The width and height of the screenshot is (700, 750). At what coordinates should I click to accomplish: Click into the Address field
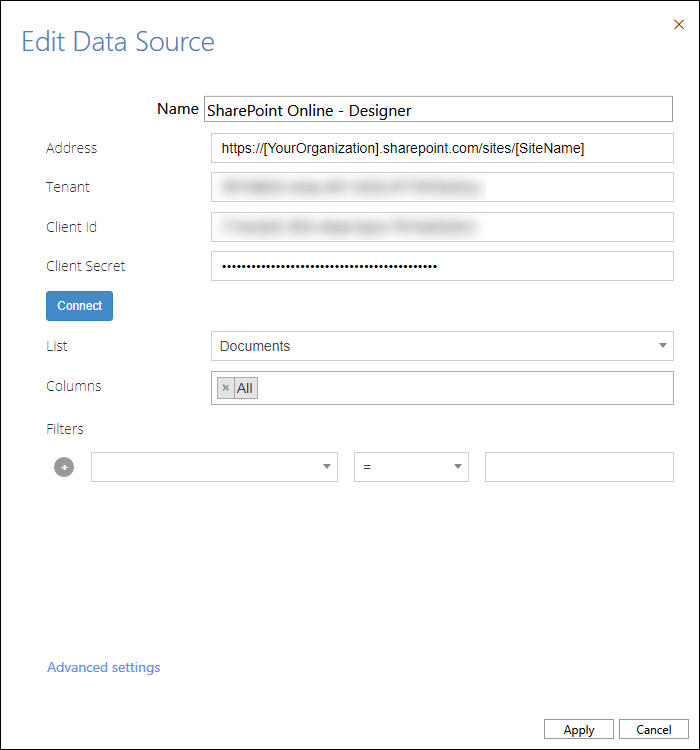pyautogui.click(x=442, y=148)
